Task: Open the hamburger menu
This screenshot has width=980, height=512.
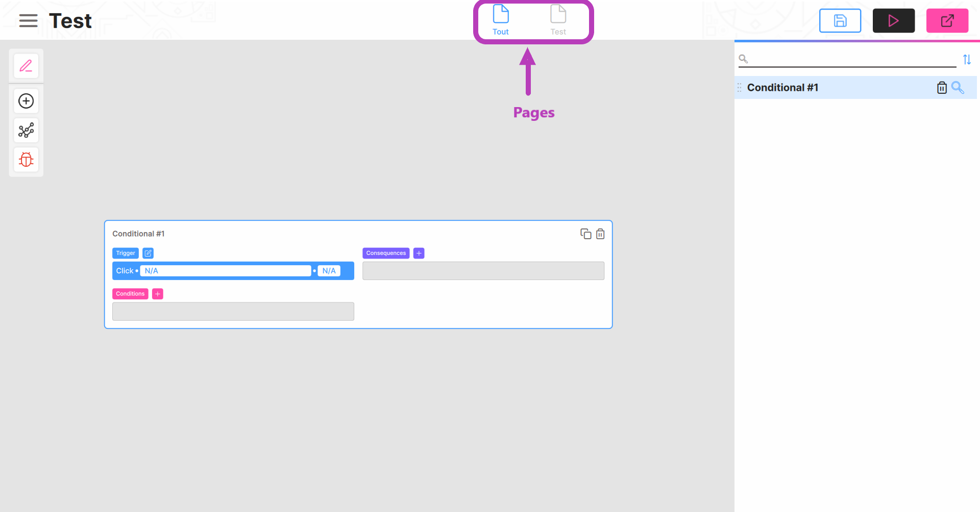Action: coord(29,21)
